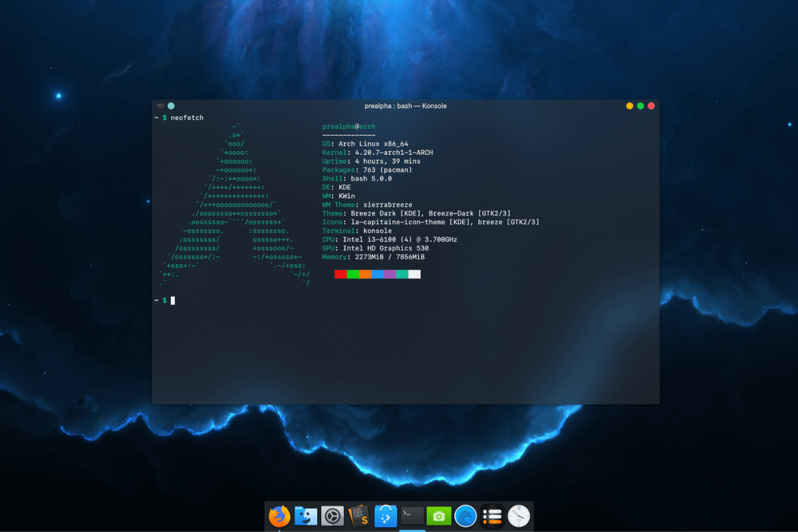Select the prealpha@arch username text
This screenshot has height=532, width=798.
pos(348,126)
